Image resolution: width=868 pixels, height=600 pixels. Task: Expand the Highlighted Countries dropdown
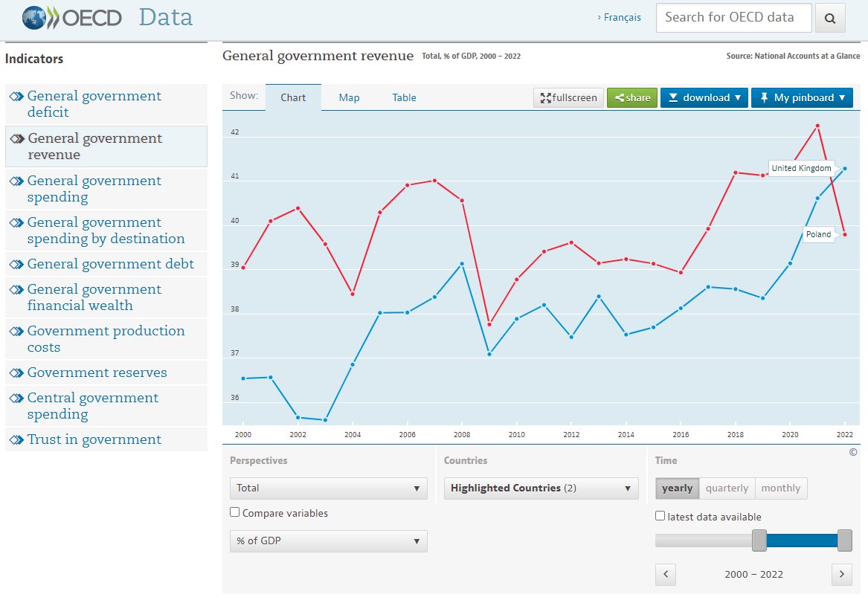point(541,488)
